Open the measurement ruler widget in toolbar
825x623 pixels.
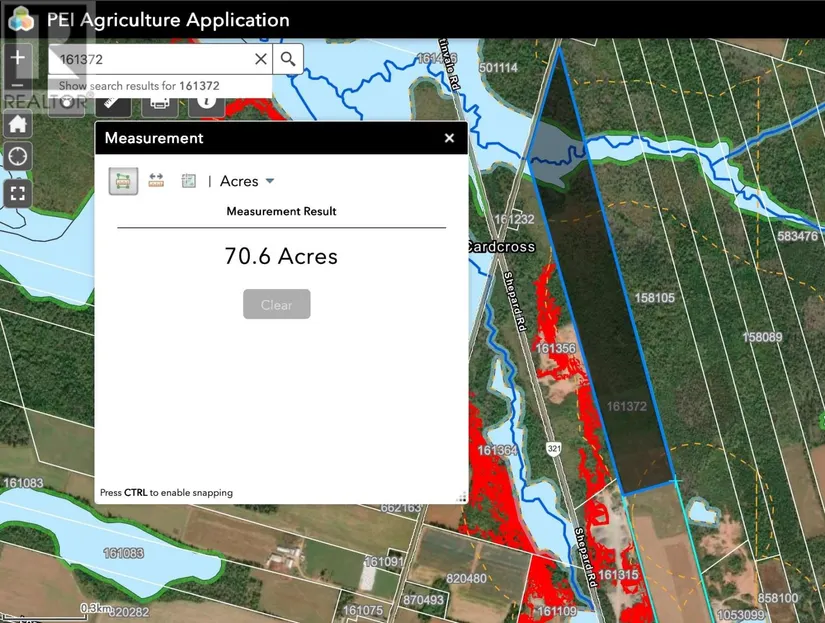114,101
